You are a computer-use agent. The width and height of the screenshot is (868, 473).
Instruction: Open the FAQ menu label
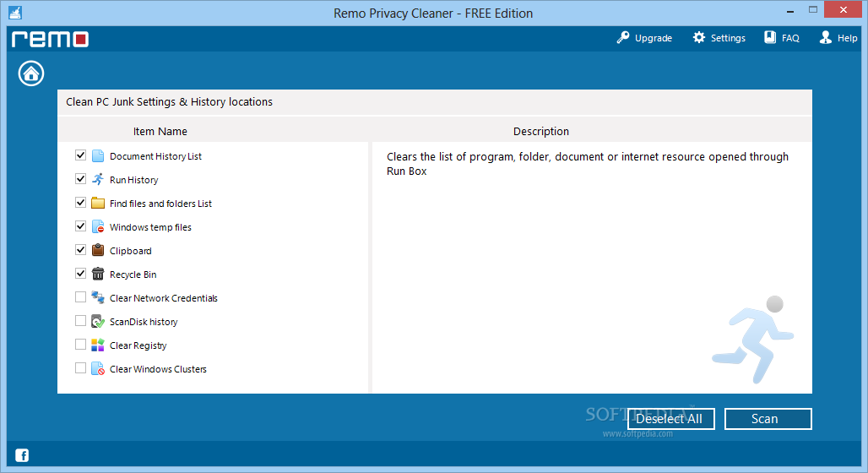790,38
